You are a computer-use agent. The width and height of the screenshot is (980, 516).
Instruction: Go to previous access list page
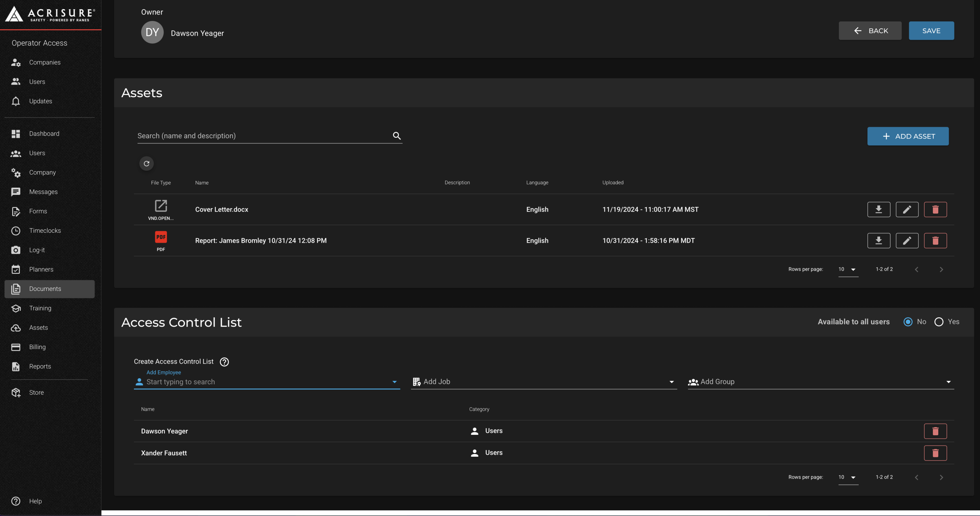tap(916, 477)
